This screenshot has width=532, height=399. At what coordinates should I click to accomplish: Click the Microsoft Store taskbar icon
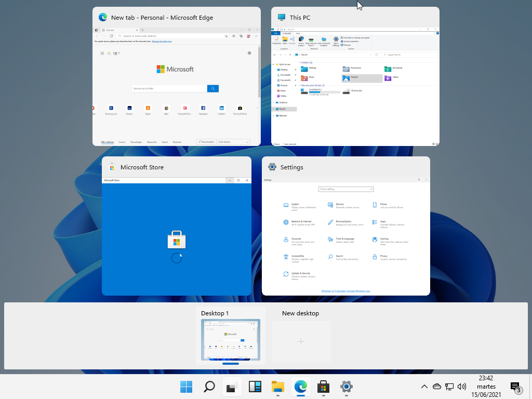point(323,387)
